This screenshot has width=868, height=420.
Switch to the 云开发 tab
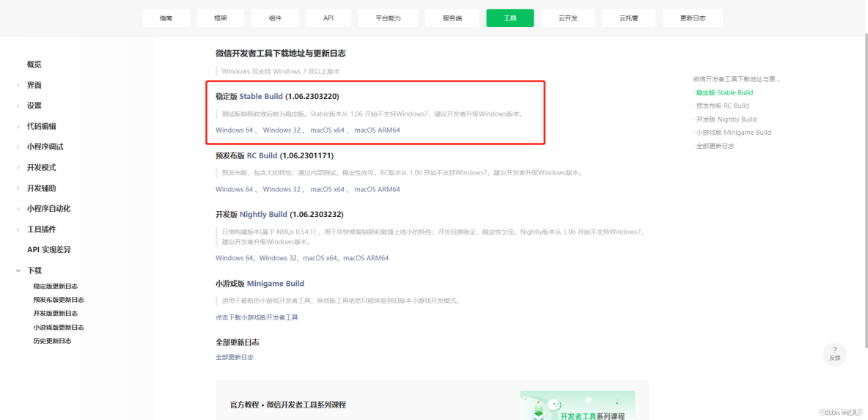(x=568, y=18)
